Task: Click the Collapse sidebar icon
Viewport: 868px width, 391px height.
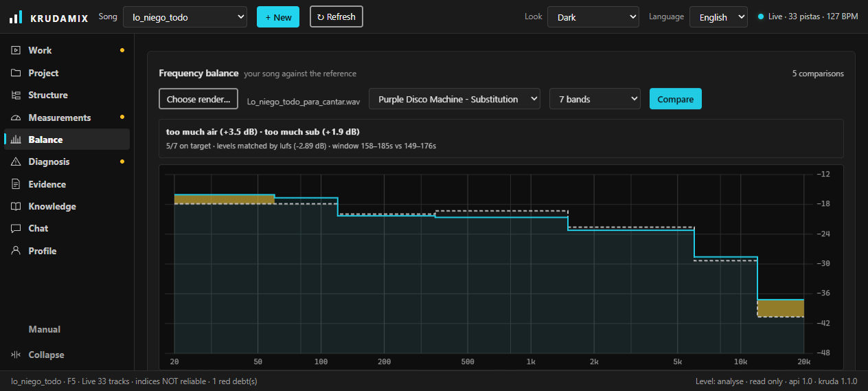Action: point(16,355)
